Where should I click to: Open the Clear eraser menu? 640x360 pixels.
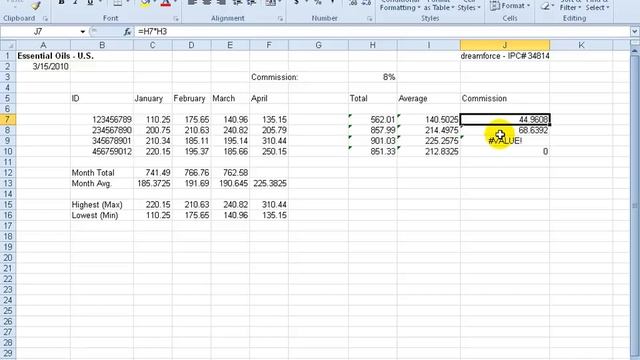coord(547,6)
